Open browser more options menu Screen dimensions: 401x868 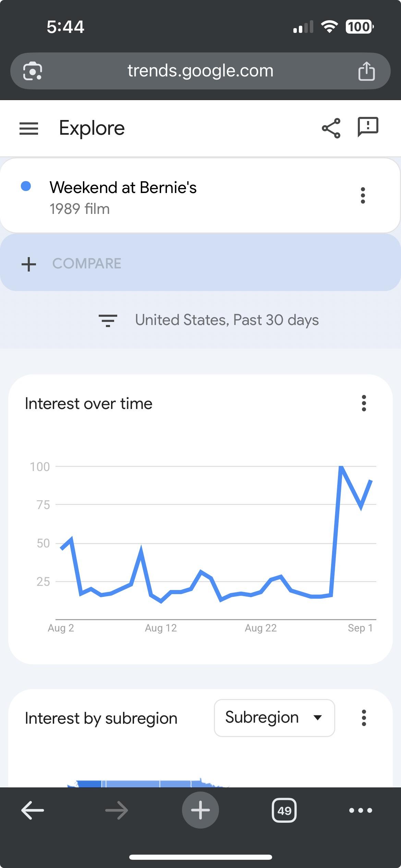[x=361, y=810]
